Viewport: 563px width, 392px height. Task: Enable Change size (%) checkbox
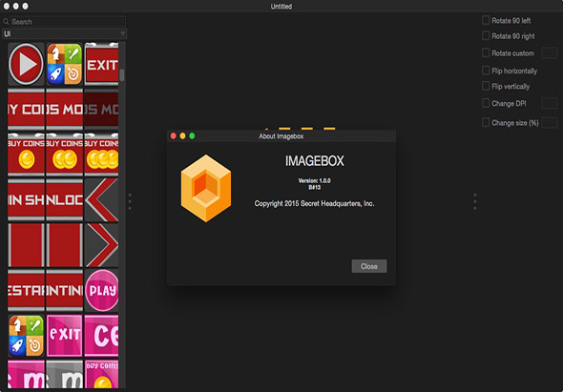tap(486, 122)
